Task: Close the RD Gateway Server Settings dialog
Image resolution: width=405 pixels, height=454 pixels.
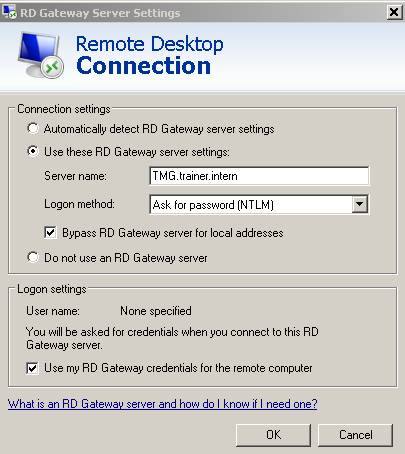Action: tap(394, 12)
